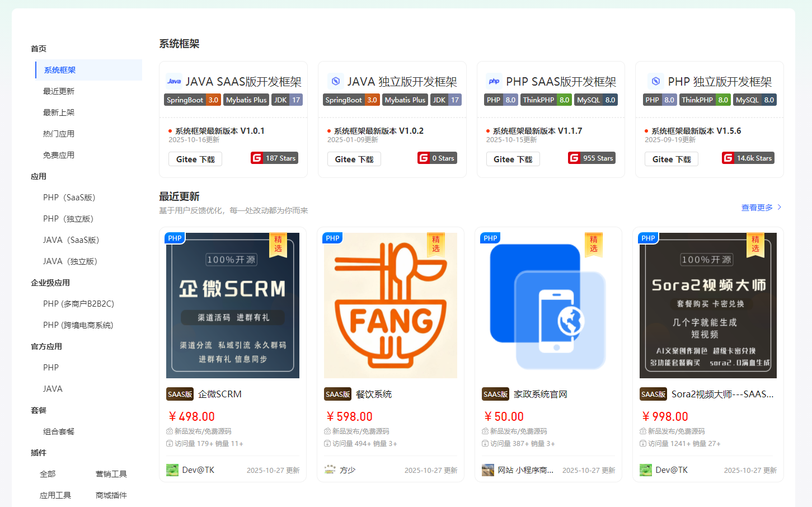Click the 精选 ribbon on 企微SCRM card
The width and height of the screenshot is (812, 507).
point(278,245)
